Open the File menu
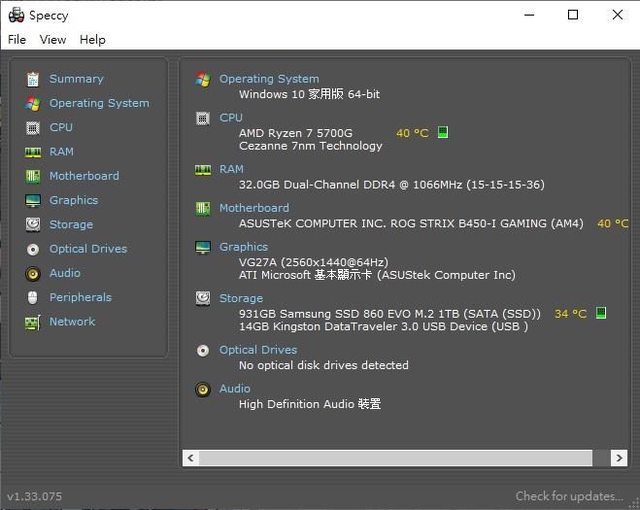 [x=17, y=40]
